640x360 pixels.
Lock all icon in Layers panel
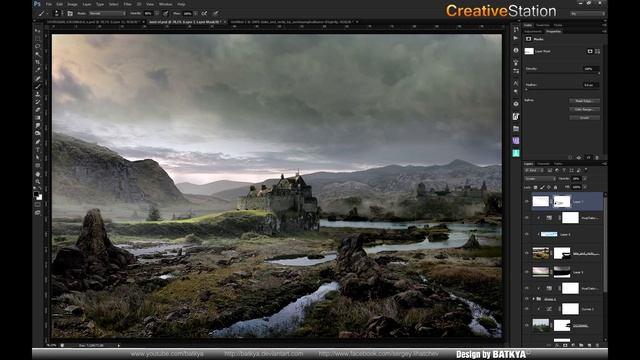point(556,187)
